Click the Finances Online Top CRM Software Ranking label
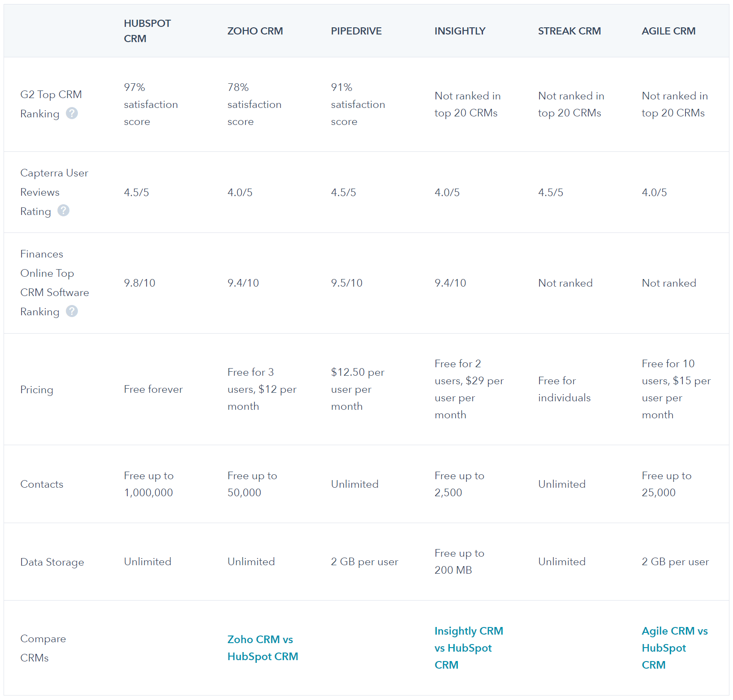 click(55, 283)
